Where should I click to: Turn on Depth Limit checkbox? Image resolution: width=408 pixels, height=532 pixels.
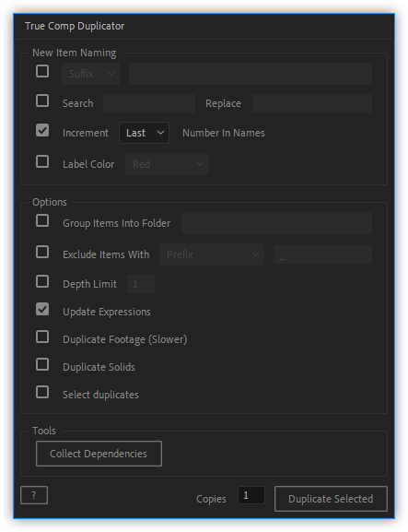(42, 281)
